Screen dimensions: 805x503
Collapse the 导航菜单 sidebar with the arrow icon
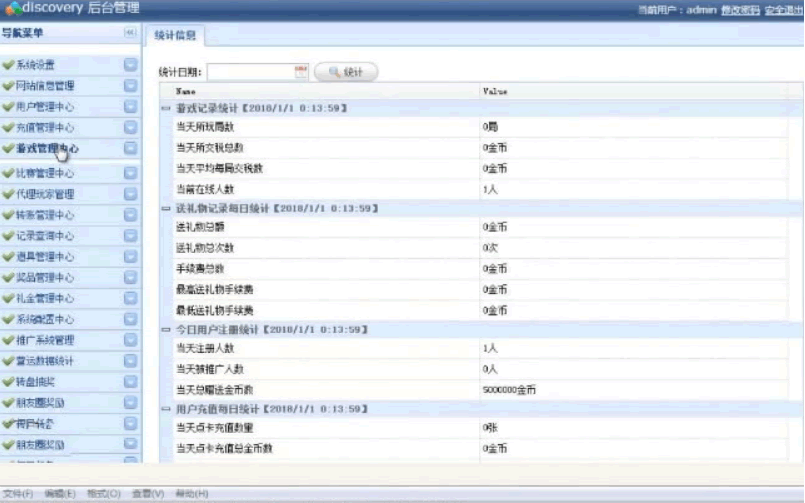coord(130,33)
